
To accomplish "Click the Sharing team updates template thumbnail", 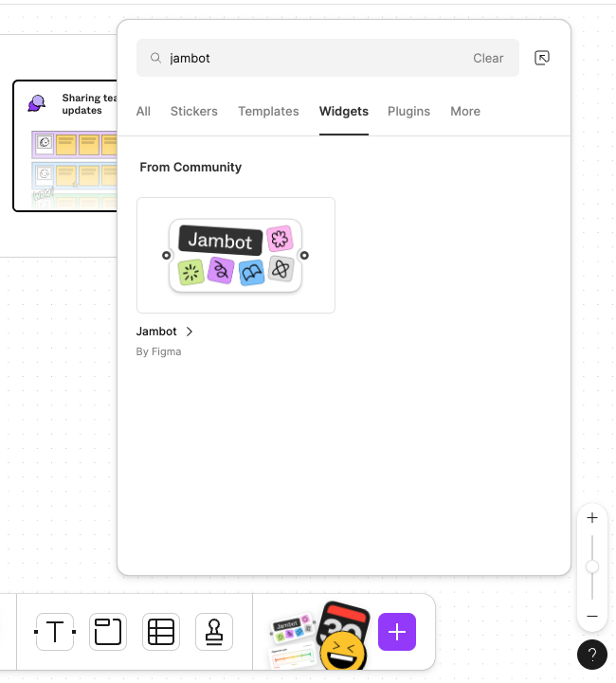I will tap(64, 146).
